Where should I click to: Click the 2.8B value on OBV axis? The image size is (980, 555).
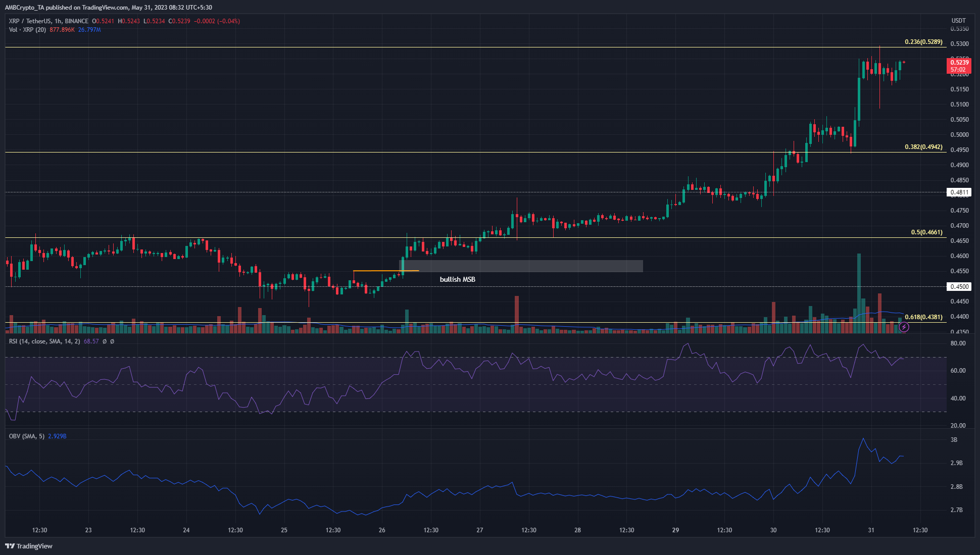956,487
